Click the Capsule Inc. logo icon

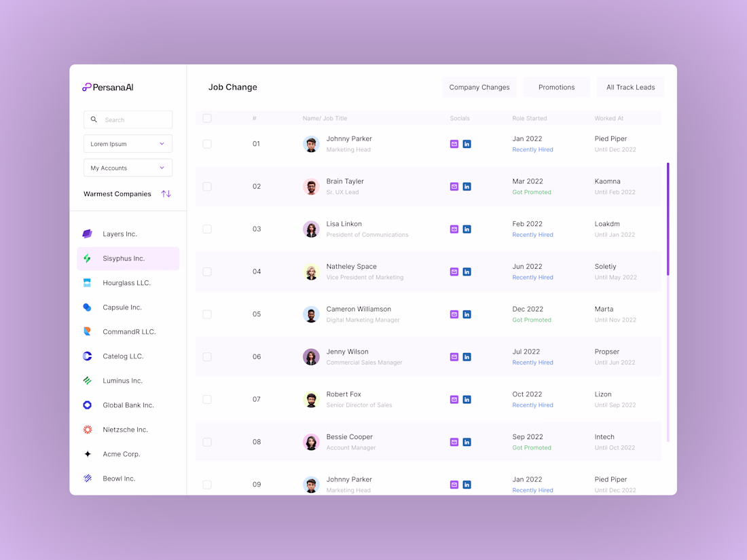pyautogui.click(x=87, y=307)
